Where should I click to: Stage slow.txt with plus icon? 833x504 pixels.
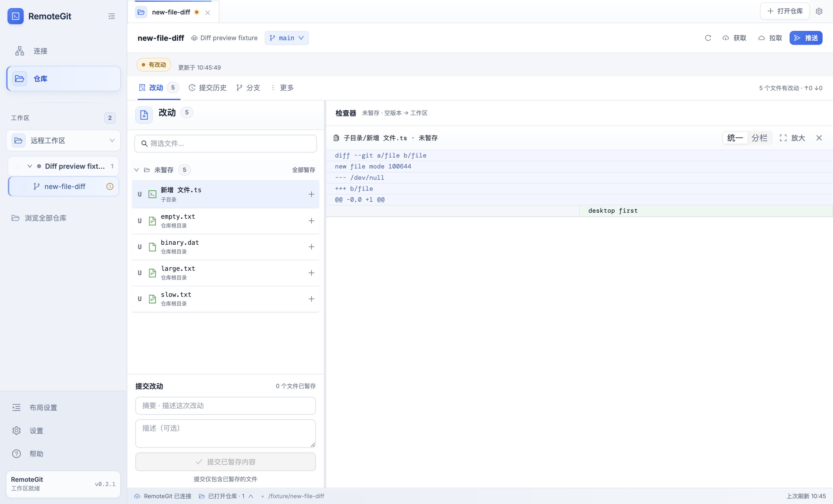[311, 299]
